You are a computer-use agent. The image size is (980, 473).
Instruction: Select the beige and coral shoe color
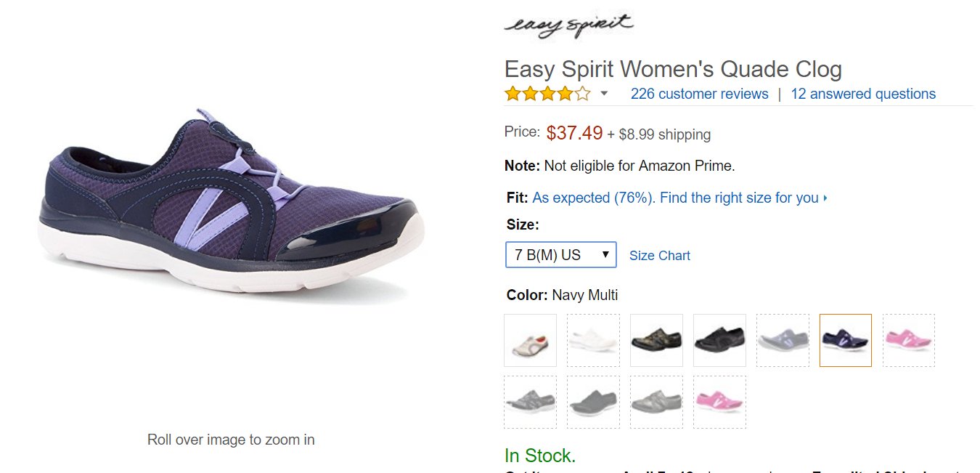(x=530, y=340)
